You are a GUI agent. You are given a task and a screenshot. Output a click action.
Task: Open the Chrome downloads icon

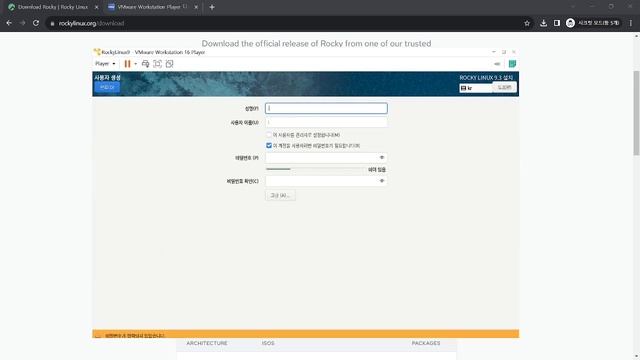[543, 23]
